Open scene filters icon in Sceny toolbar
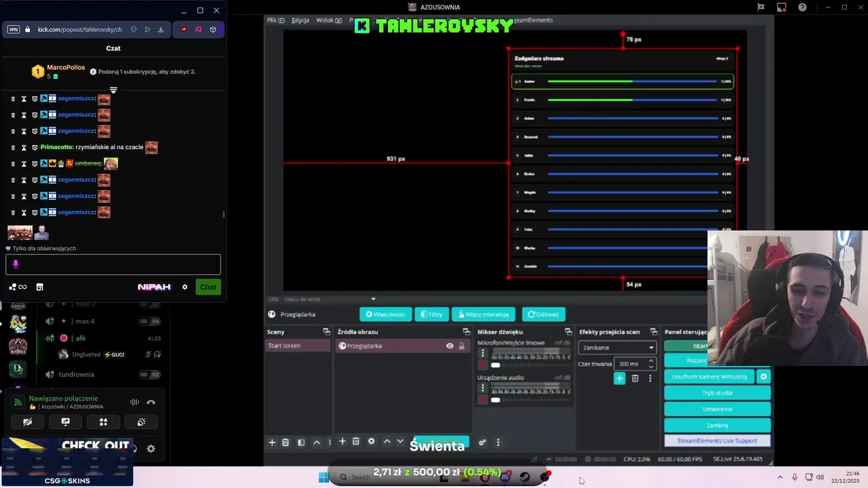Screen dimensions: 868x488 coord(301,443)
